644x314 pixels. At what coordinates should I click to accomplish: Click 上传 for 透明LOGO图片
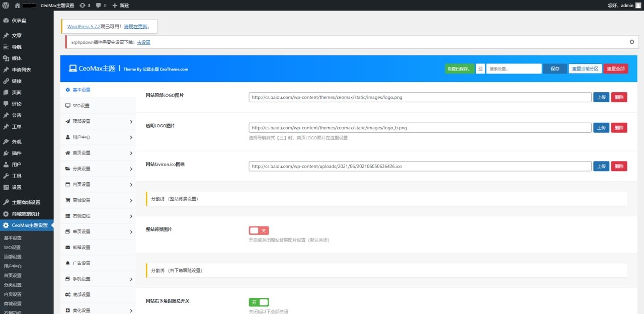tap(601, 128)
